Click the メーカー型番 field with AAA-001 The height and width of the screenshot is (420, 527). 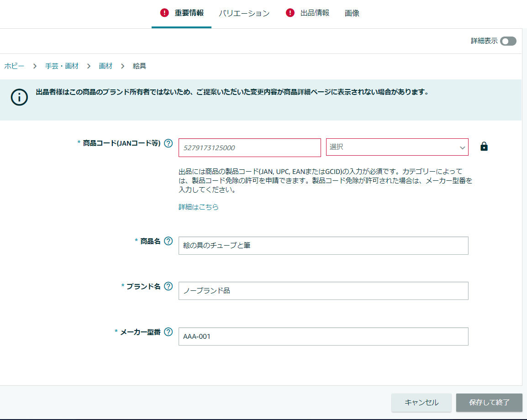323,336
